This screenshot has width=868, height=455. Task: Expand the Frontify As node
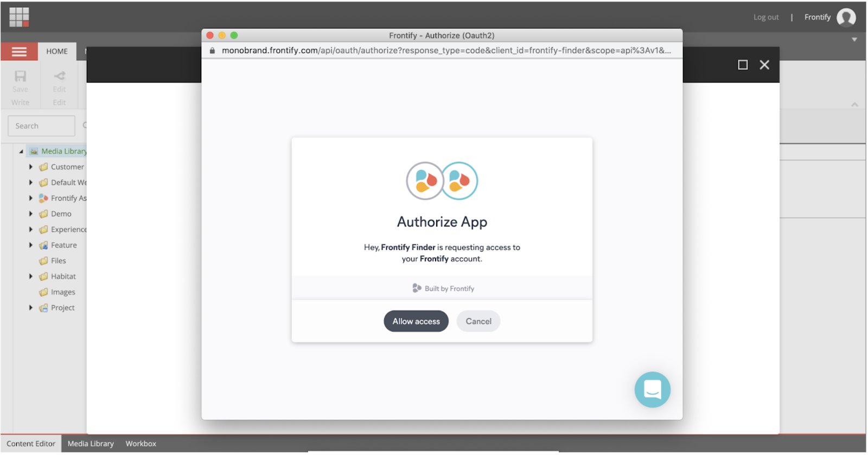[31, 199]
